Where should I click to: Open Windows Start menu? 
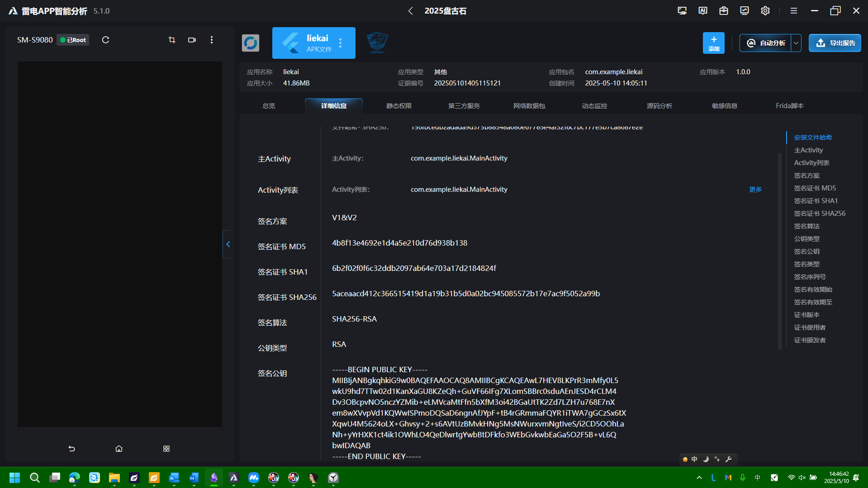click(x=14, y=478)
